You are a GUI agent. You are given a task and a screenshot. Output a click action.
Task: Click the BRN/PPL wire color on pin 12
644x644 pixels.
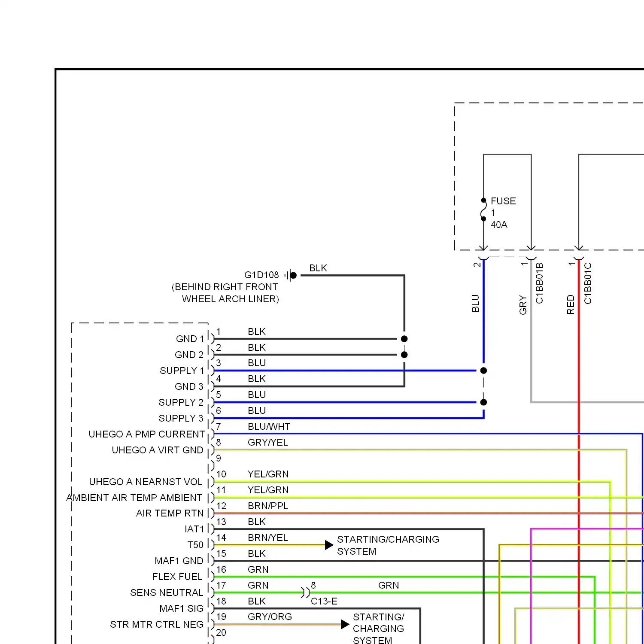[x=268, y=506]
